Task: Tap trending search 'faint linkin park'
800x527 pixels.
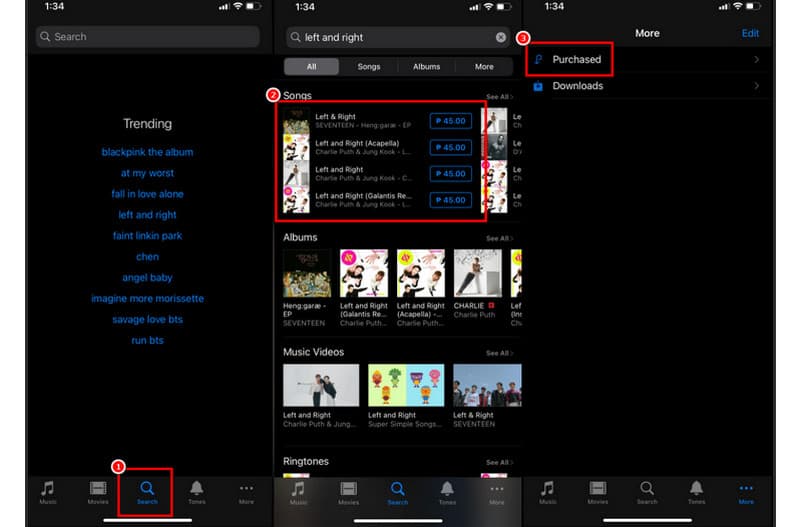Action: [x=147, y=236]
